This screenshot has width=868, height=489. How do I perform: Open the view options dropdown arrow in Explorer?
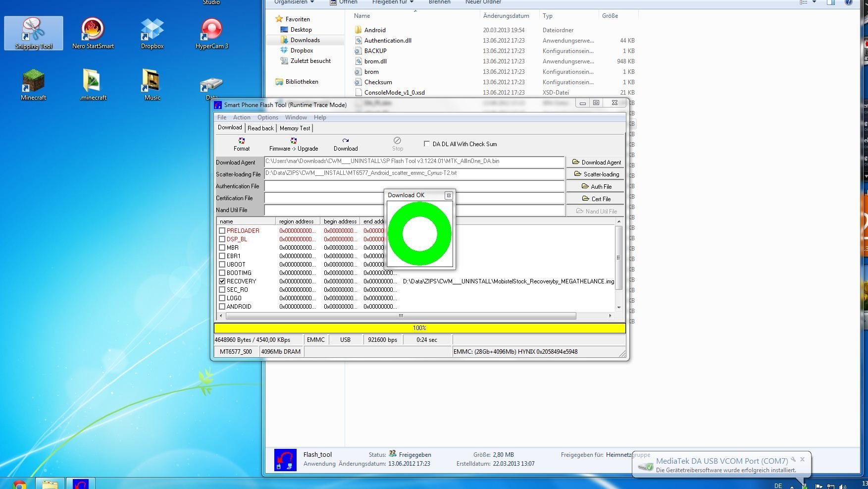point(814,2)
